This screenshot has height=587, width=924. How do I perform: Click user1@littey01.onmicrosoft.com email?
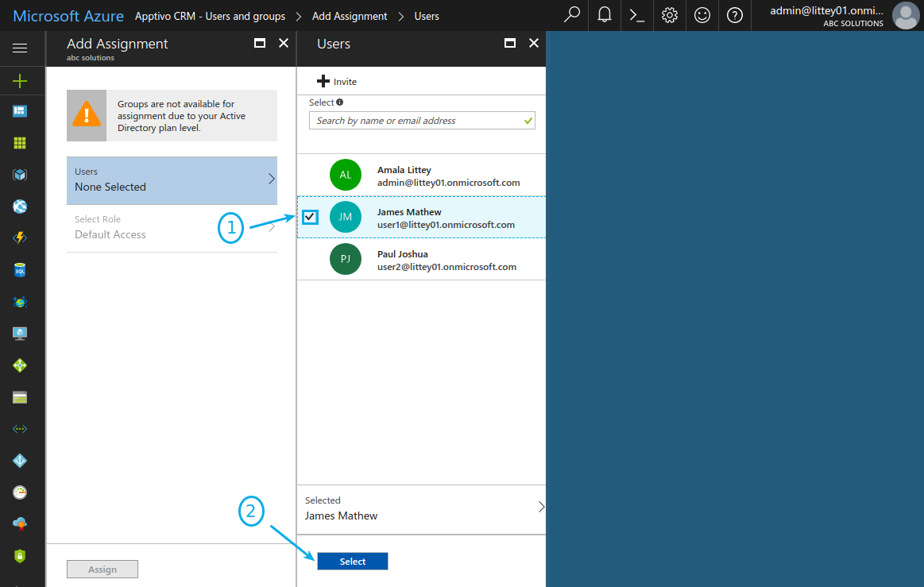446,225
